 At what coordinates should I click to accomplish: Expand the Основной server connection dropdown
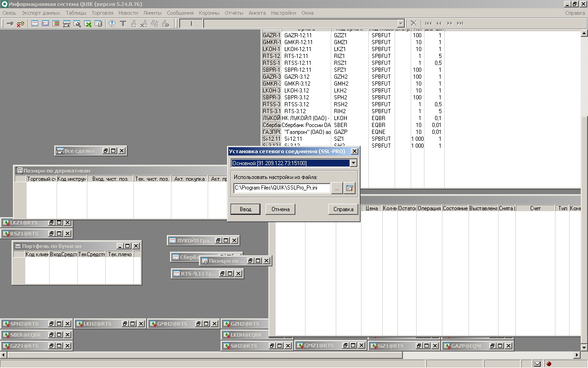pyautogui.click(x=353, y=163)
